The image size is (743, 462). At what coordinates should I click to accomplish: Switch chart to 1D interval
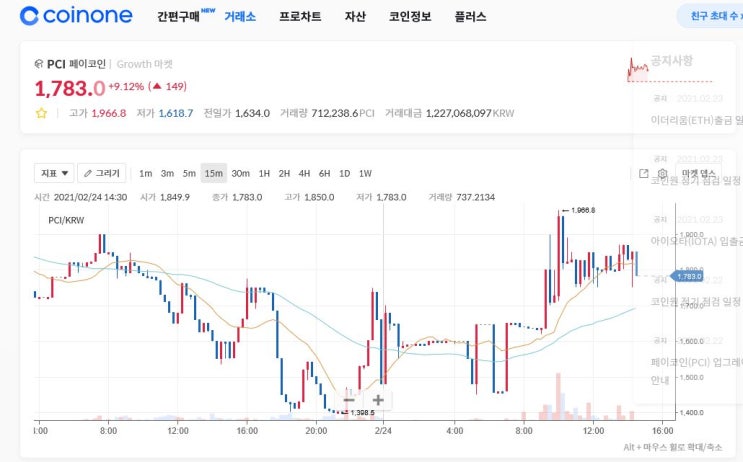point(344,173)
